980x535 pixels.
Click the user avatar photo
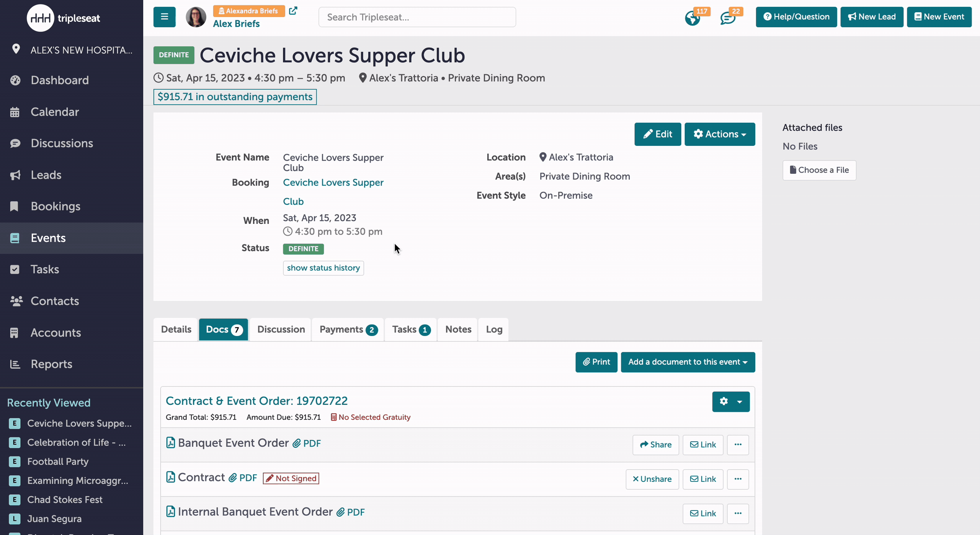(x=196, y=17)
